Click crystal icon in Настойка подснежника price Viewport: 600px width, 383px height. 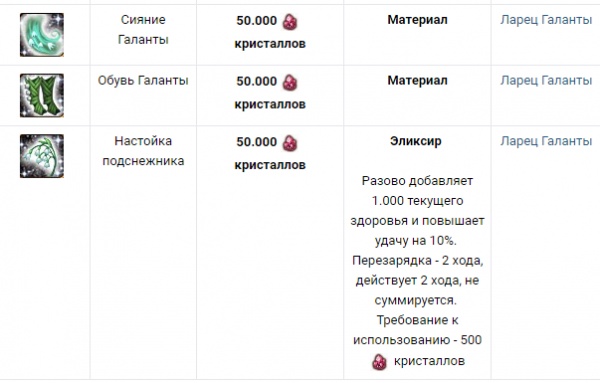pos(290,143)
